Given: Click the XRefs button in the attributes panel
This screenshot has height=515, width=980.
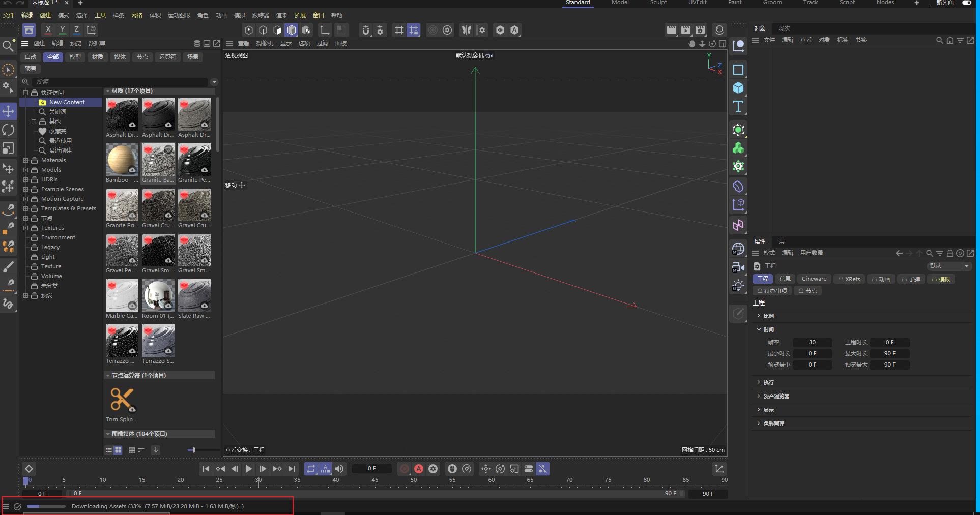Looking at the screenshot, I should pyautogui.click(x=849, y=279).
